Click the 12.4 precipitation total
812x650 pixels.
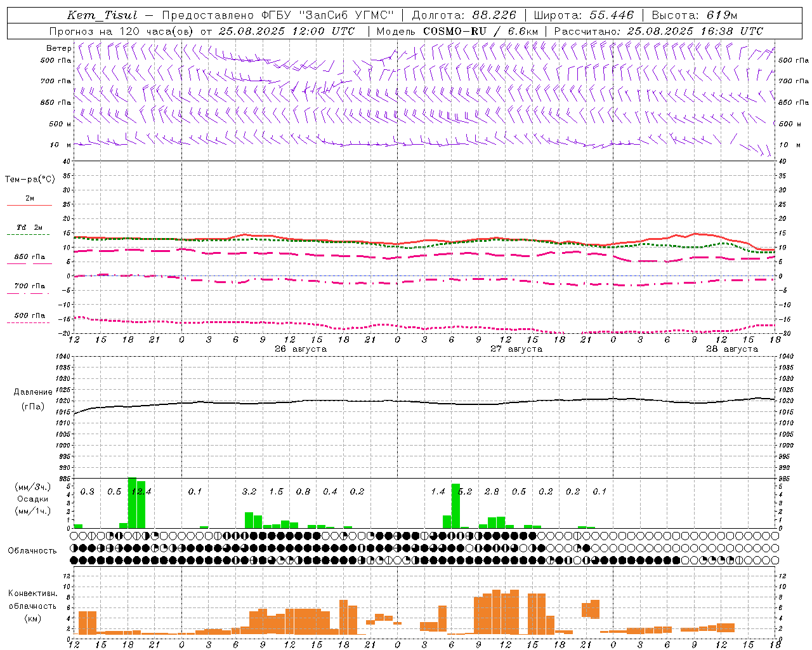pos(141,491)
